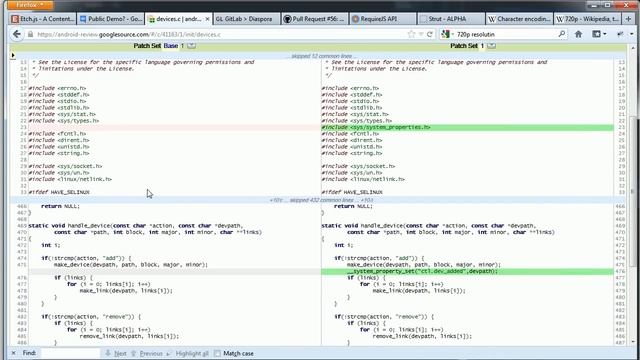
Task: Switch to the GitLab > Diaspora tab
Action: click(x=247, y=19)
